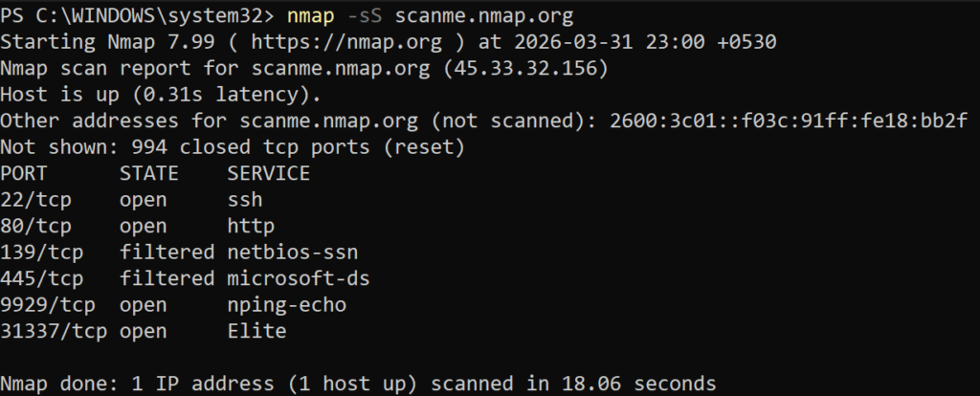Viewport: 980px width, 396px height.
Task: Click the STATE column header
Action: pyautogui.click(x=148, y=174)
